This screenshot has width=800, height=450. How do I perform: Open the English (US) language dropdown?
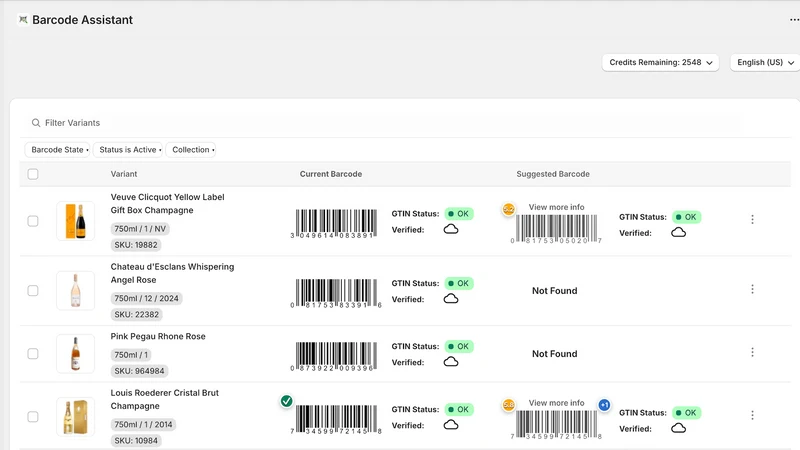pos(765,62)
